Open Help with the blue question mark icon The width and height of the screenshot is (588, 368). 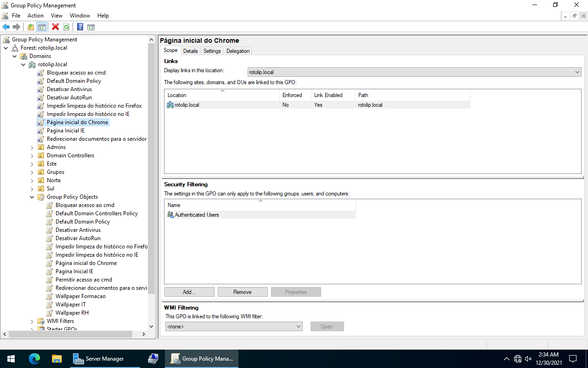(80, 27)
